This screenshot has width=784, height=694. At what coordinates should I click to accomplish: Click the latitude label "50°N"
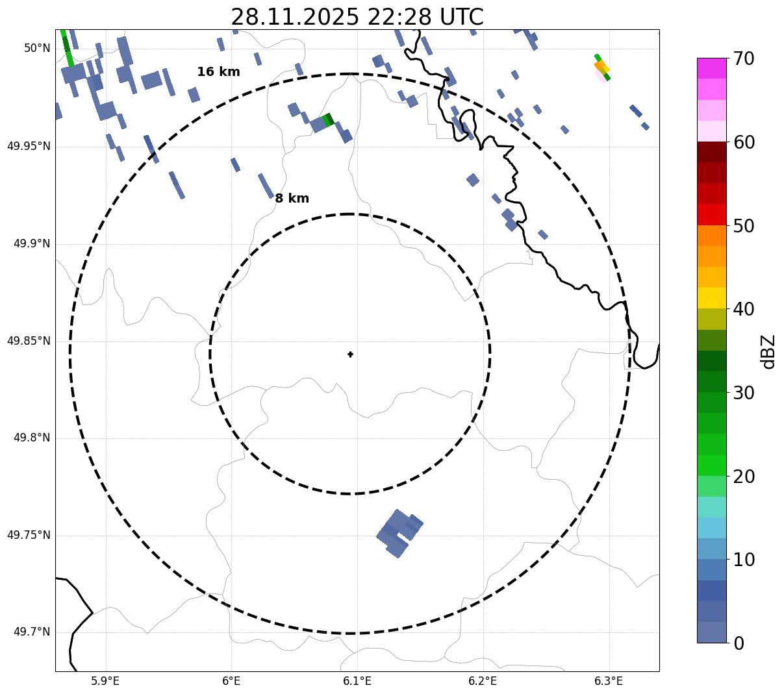point(37,49)
